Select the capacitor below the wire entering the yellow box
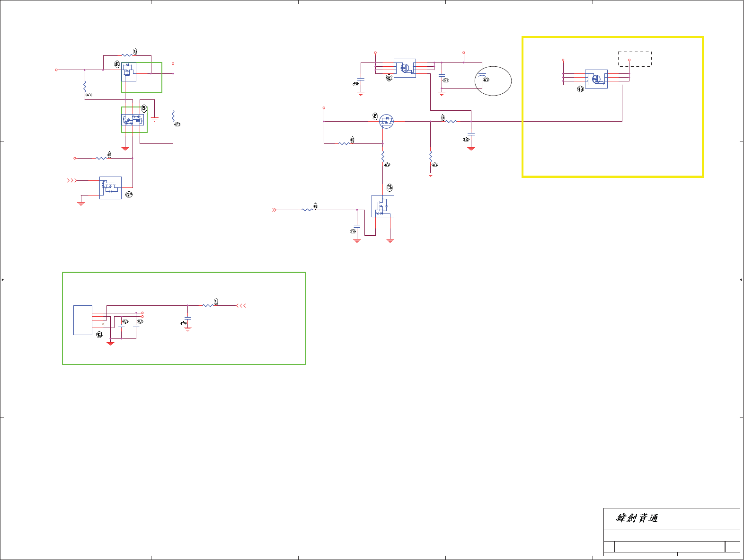The width and height of the screenshot is (744, 560). click(x=471, y=134)
